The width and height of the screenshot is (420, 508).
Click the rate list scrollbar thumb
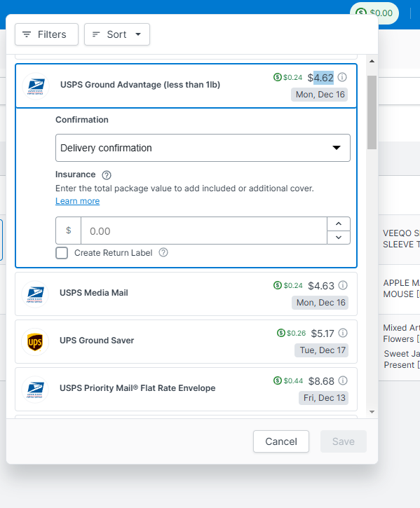click(x=372, y=112)
